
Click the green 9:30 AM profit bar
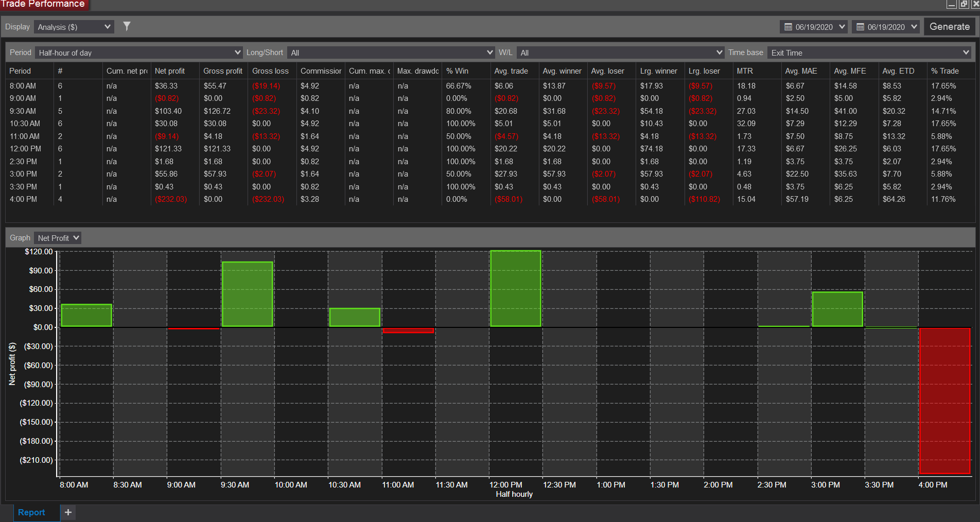tap(247, 294)
